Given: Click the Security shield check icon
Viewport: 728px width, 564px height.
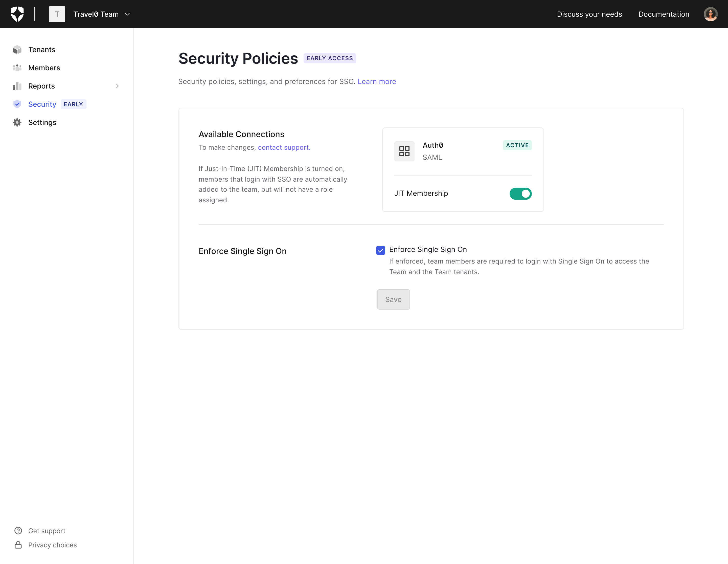Looking at the screenshot, I should click(x=17, y=104).
